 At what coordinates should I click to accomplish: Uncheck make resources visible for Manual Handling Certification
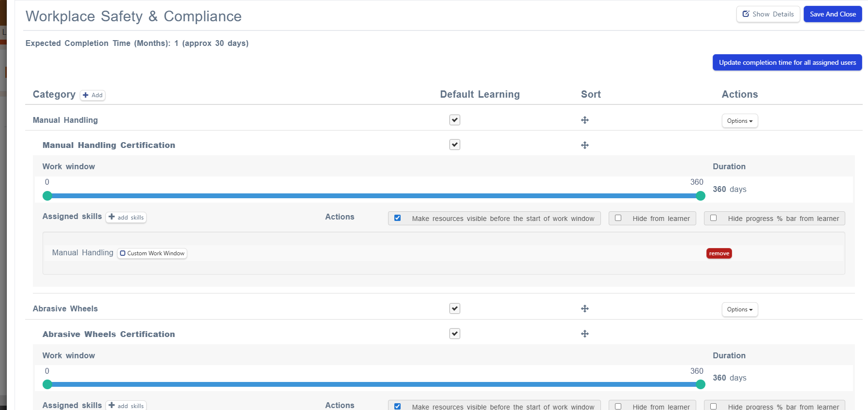(397, 218)
